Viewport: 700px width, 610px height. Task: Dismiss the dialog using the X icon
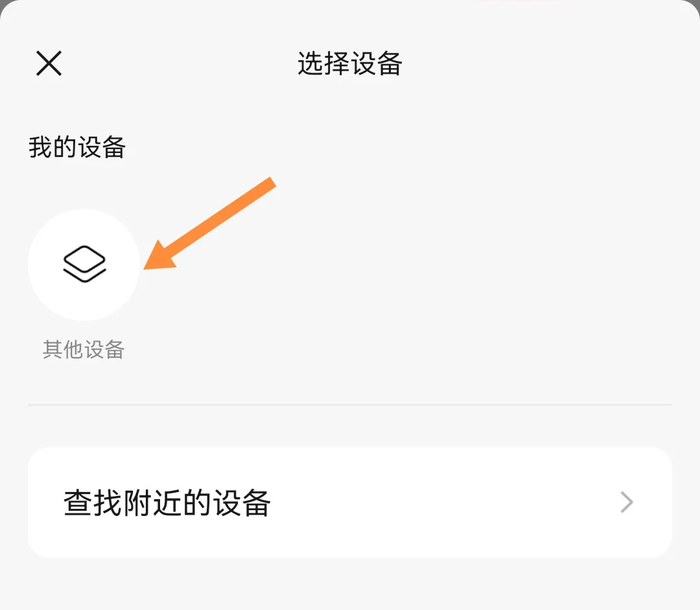(49, 64)
